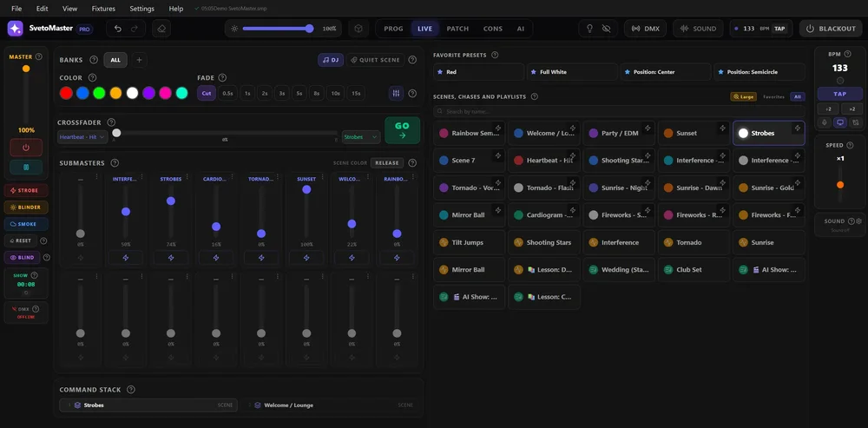
Task: Click the eraser clear icon
Action: [x=161, y=29]
